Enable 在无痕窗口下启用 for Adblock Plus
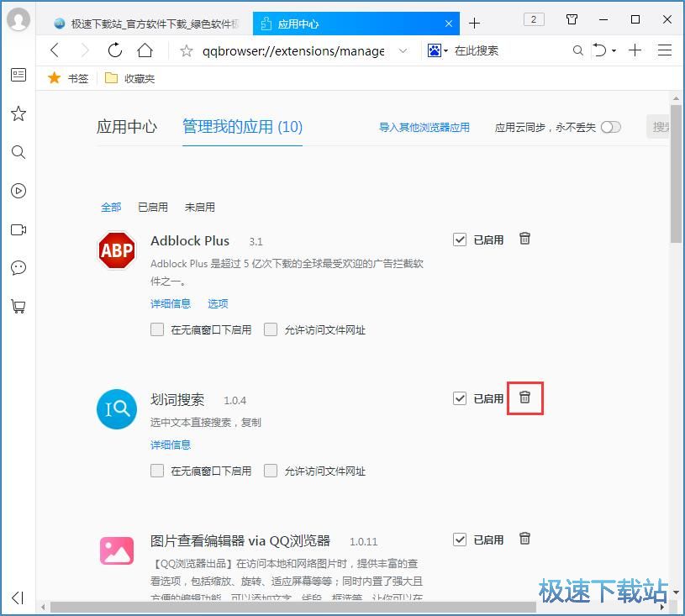The width and height of the screenshot is (685, 616). tap(157, 329)
